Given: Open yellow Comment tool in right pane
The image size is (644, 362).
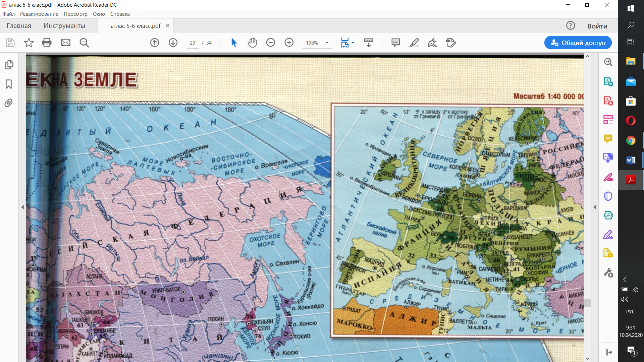Looking at the screenshot, I should [608, 139].
